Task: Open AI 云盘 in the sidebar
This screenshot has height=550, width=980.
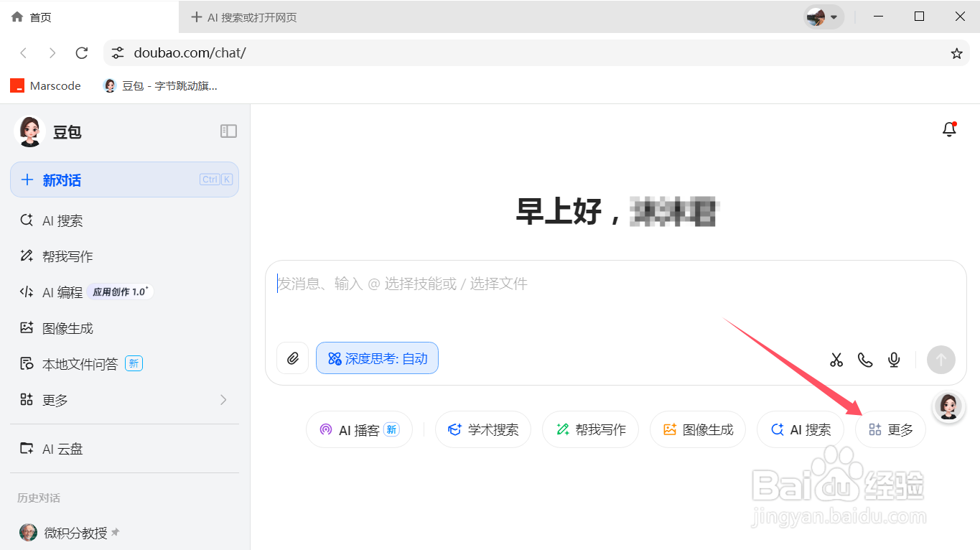Action: [x=124, y=449]
